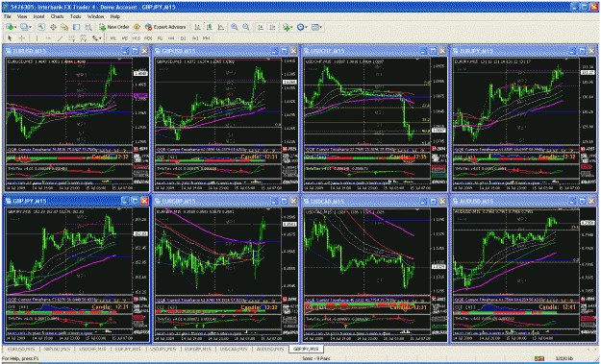Viewport: 601px width, 364px height.
Task: Zoom out using the magnifier minus icon
Action: click(246, 27)
